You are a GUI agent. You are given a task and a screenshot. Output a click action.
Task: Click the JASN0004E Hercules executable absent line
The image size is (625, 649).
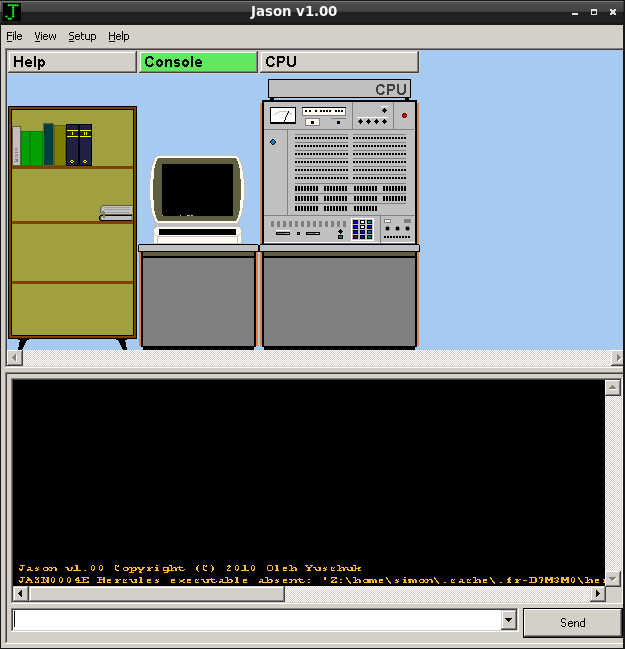tap(311, 580)
